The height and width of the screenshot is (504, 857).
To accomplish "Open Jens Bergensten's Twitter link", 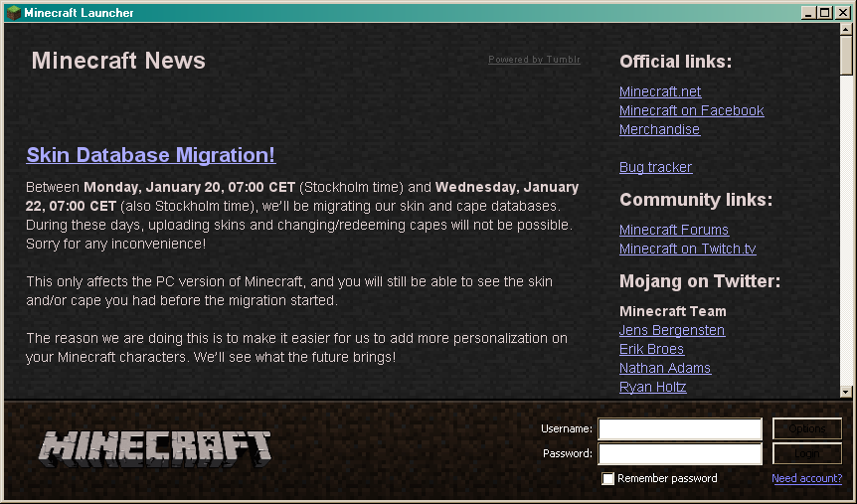I will click(672, 330).
